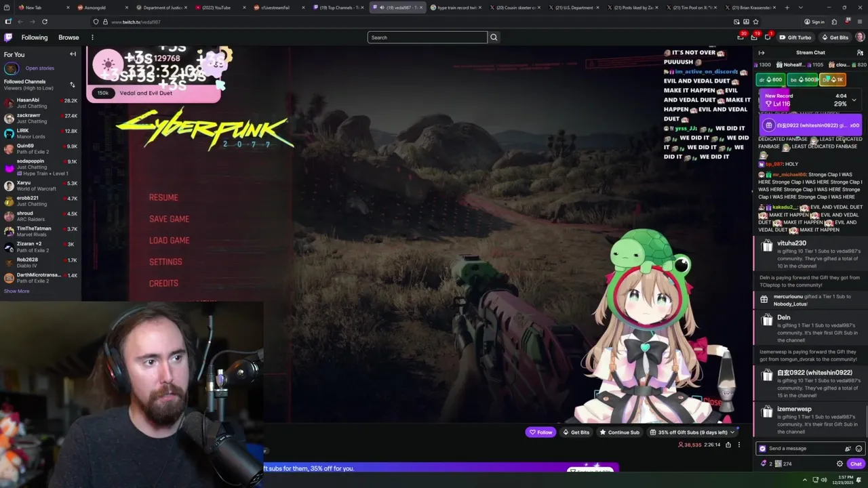Viewport: 868px width, 488px height.
Task: Click the Brave sidebar toggle icon
Action: (x=8, y=22)
